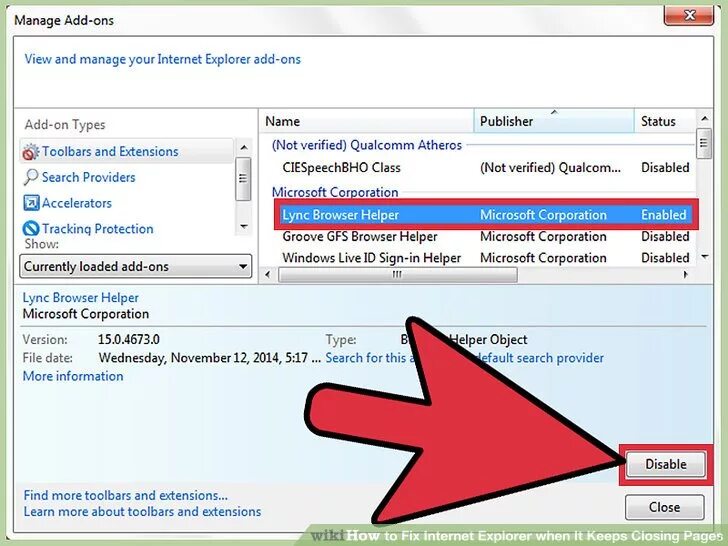728x546 pixels.
Task: Click Enabled status of Lync Browser Helper
Action: (x=663, y=215)
